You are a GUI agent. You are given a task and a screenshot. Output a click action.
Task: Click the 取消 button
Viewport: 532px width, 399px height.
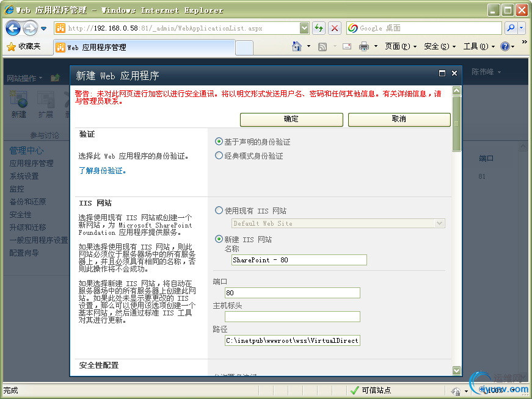tap(399, 120)
